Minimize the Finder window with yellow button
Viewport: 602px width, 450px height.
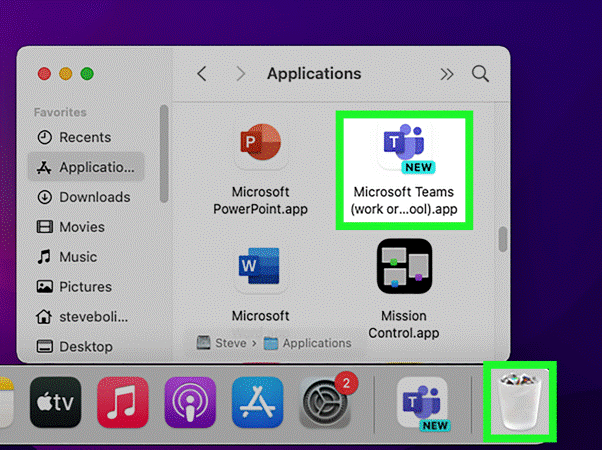pos(66,74)
